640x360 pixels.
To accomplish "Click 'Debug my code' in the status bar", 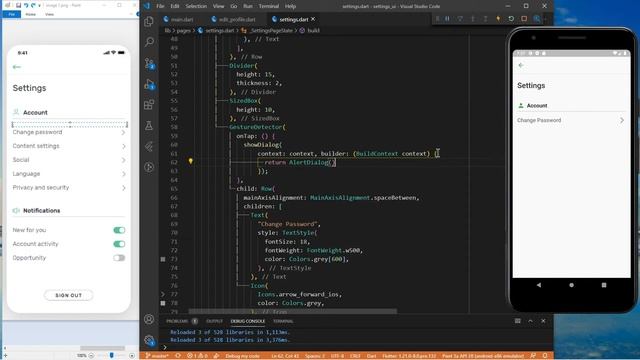I will 242,356.
